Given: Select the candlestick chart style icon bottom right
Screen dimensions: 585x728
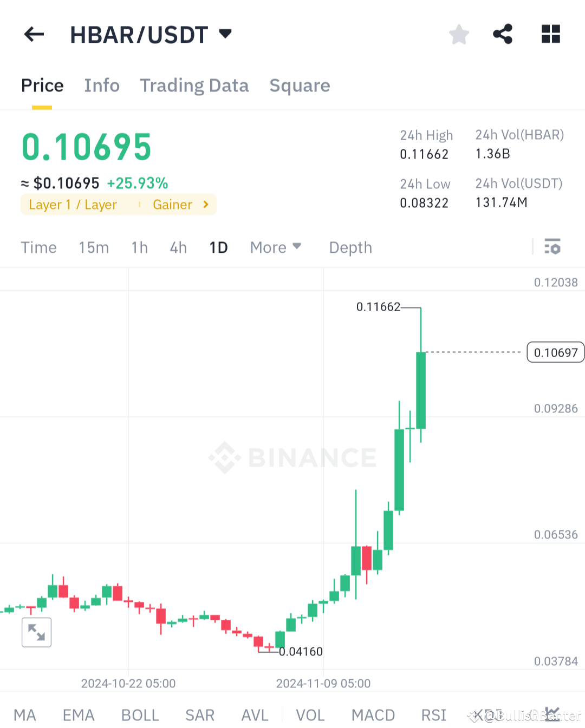Looking at the screenshot, I should click(x=552, y=714).
